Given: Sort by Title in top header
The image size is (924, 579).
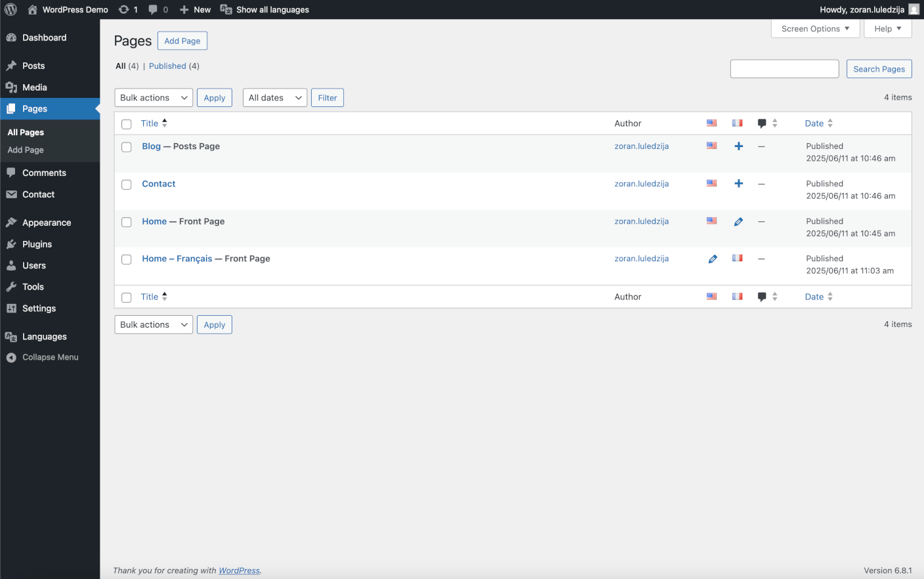Looking at the screenshot, I should (154, 123).
